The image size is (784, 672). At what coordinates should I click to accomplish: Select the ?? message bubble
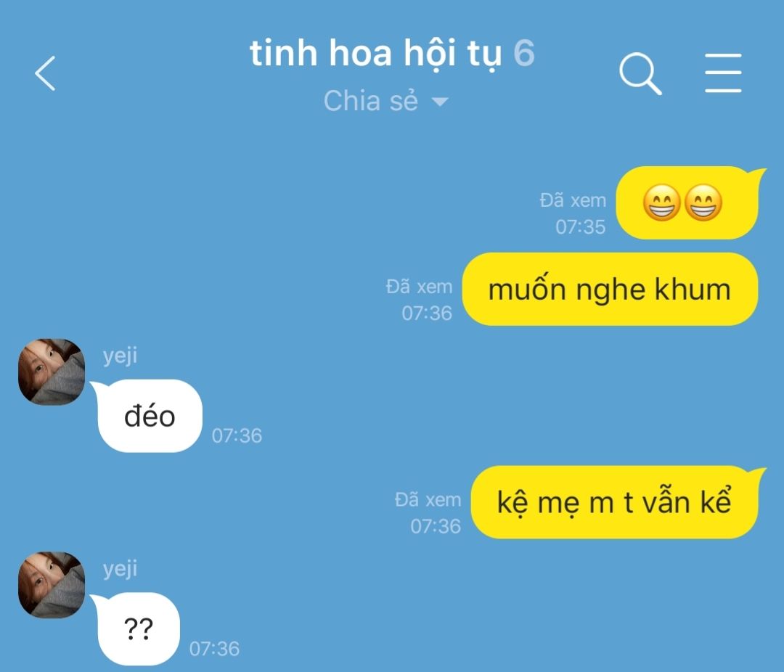136,629
